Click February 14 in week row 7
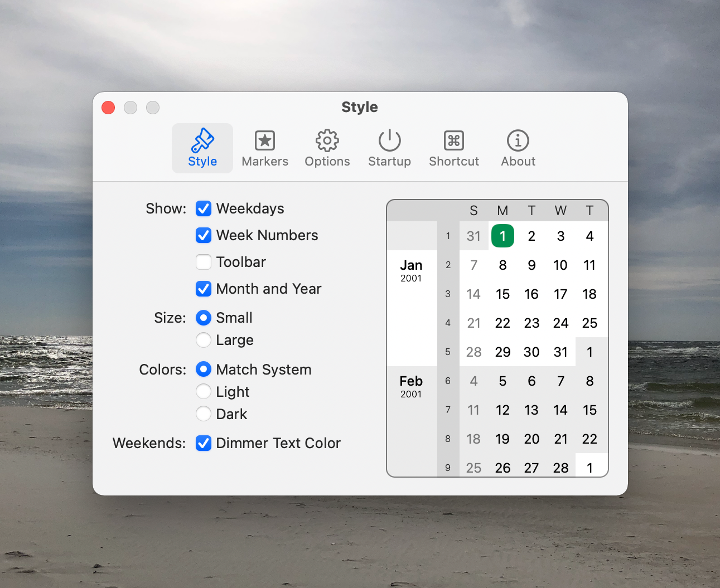 pyautogui.click(x=560, y=410)
